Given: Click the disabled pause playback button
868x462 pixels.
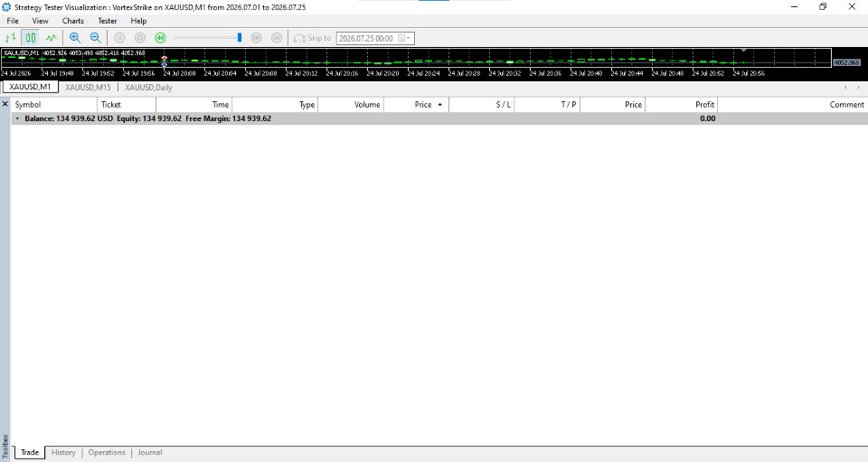Looking at the screenshot, I should 119,38.
